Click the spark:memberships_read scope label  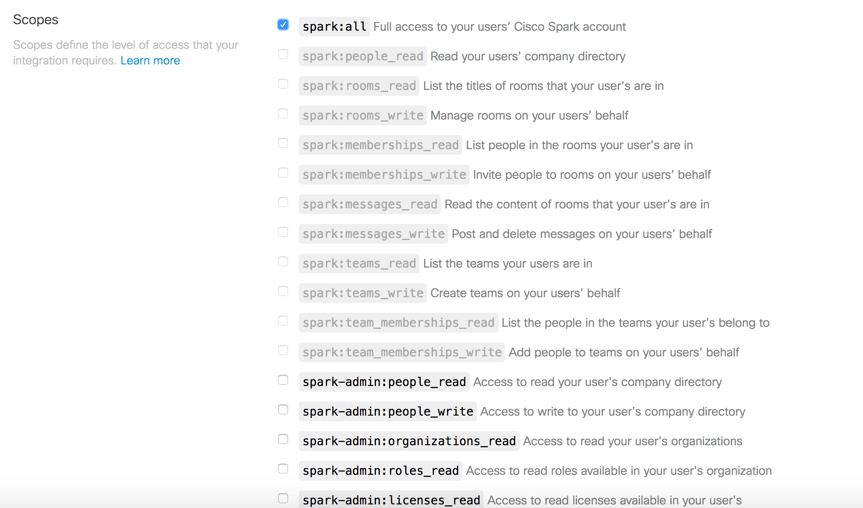coord(380,145)
